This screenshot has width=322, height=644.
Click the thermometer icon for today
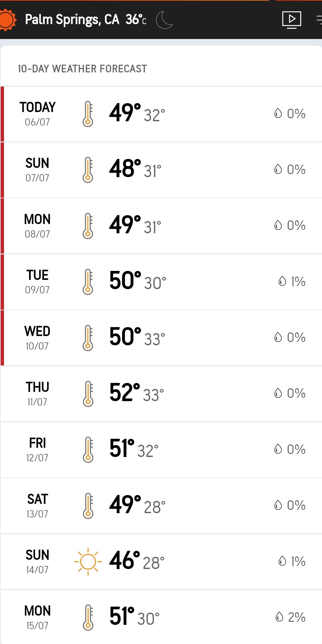pos(88,114)
